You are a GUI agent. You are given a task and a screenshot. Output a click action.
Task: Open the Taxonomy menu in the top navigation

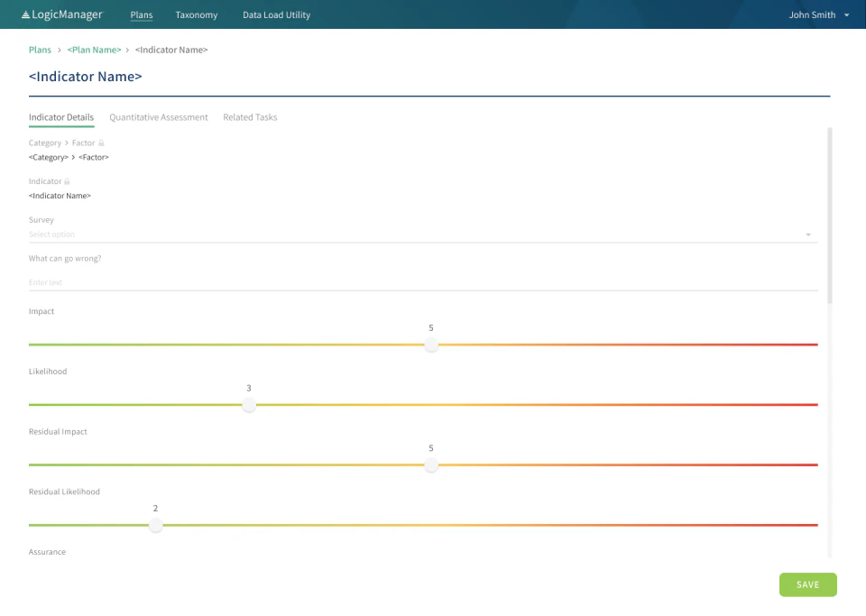click(x=196, y=14)
